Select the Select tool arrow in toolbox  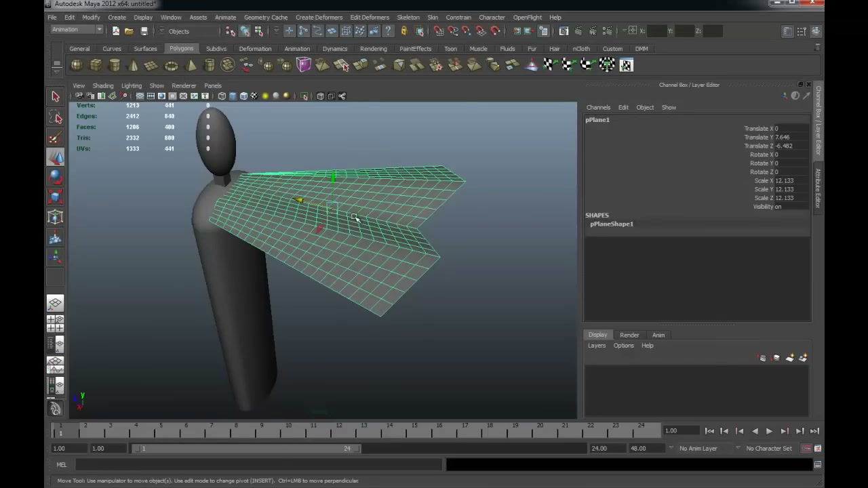pos(56,96)
